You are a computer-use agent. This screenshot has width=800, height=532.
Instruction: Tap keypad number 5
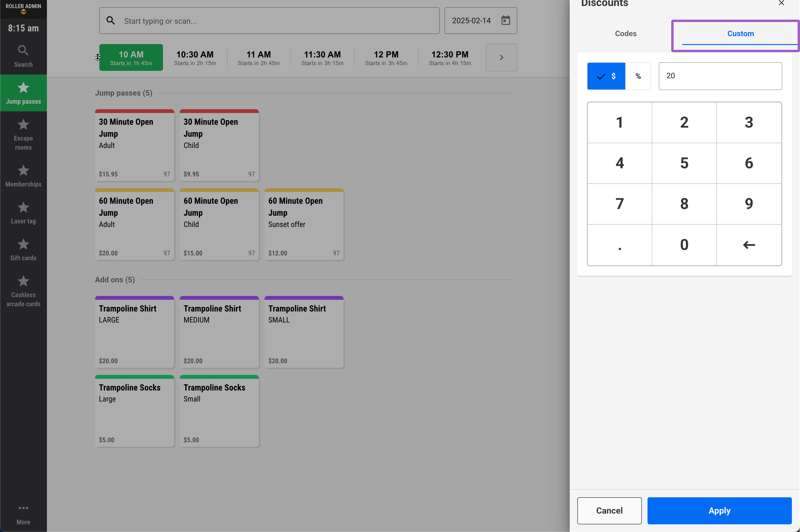click(684, 163)
